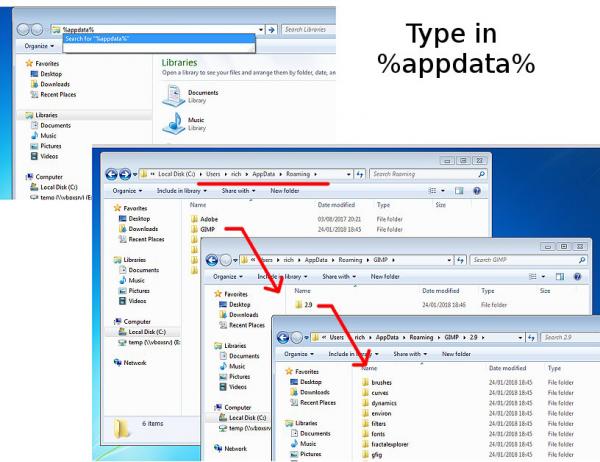600x462 pixels.
Task: Click back button in Roaming window
Action: point(111,175)
